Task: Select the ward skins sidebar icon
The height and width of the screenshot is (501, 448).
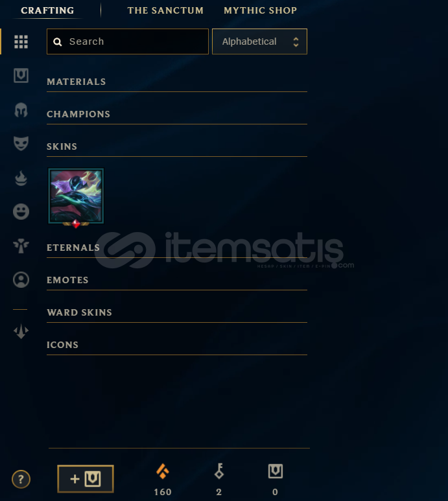Action: tap(21, 246)
